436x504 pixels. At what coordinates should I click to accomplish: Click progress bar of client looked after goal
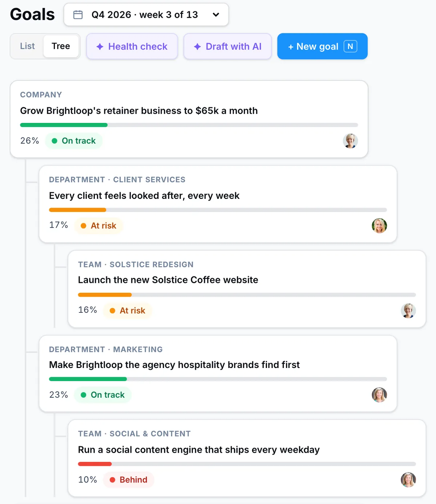coord(218,210)
